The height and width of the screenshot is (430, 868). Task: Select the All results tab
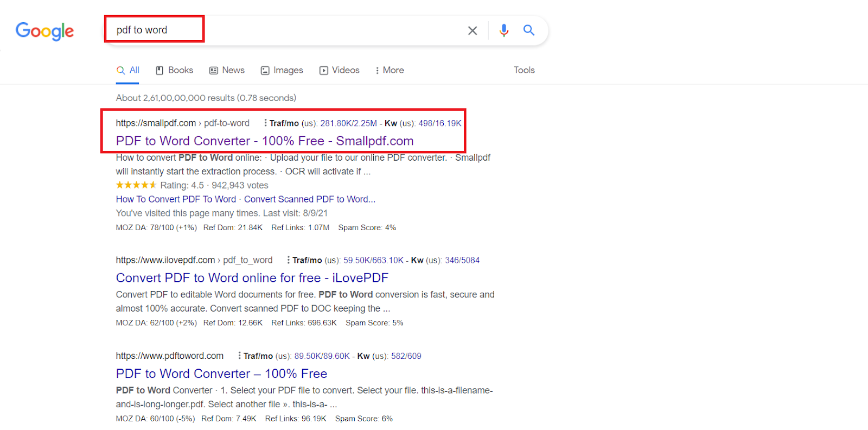click(128, 70)
